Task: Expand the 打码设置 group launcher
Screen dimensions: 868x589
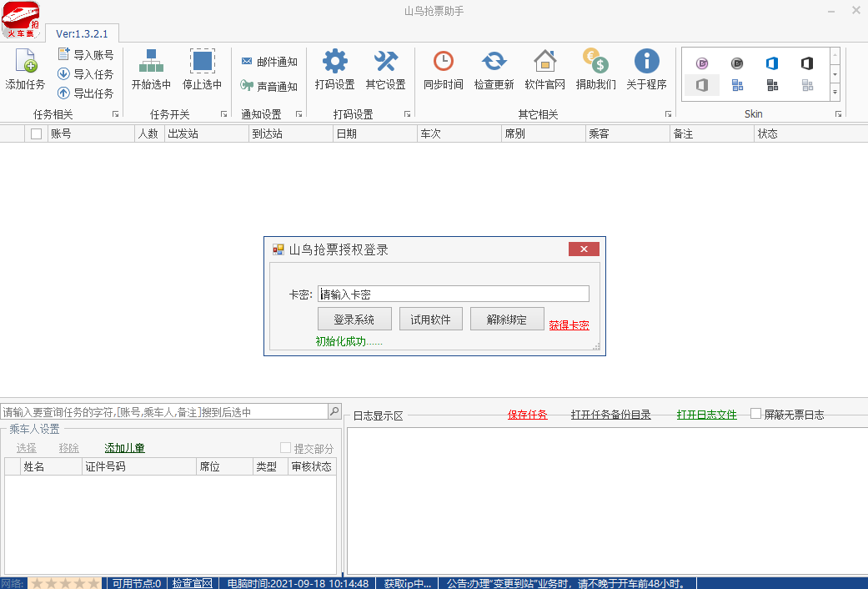Action: (x=408, y=114)
